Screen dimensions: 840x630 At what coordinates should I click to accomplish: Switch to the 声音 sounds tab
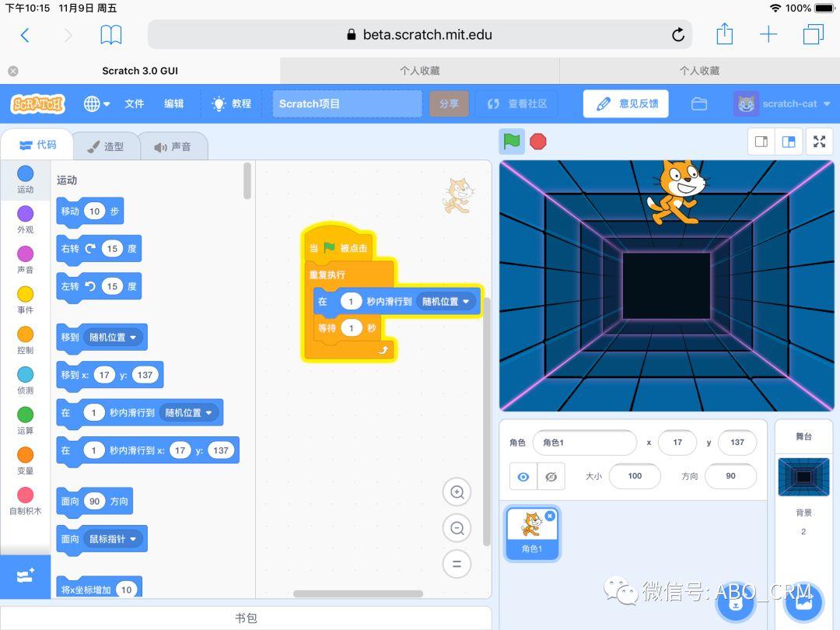tap(173, 146)
